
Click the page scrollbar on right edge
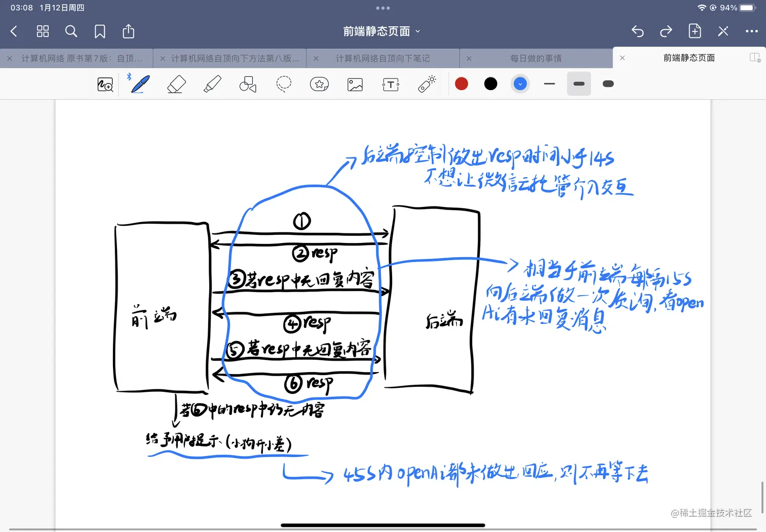762,498
